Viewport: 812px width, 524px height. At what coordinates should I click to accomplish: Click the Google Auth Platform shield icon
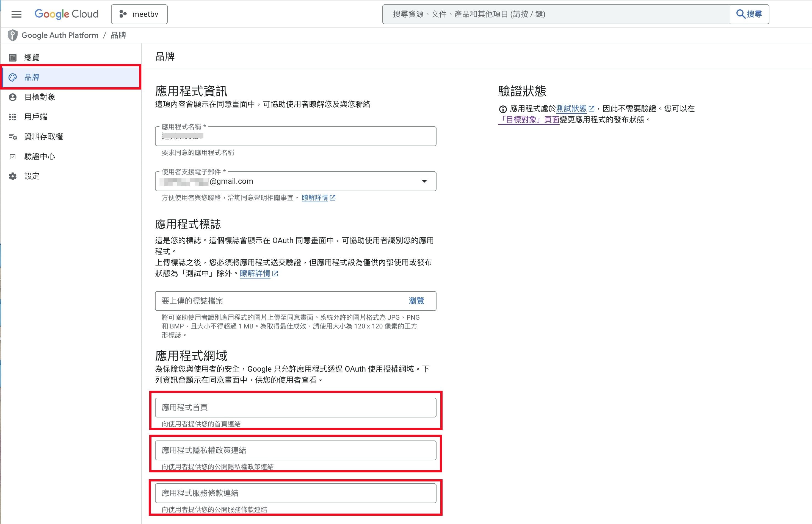[x=13, y=35]
